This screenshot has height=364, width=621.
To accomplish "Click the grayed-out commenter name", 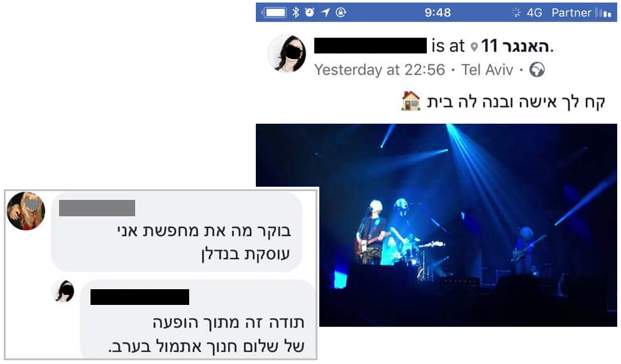I will (x=97, y=208).
